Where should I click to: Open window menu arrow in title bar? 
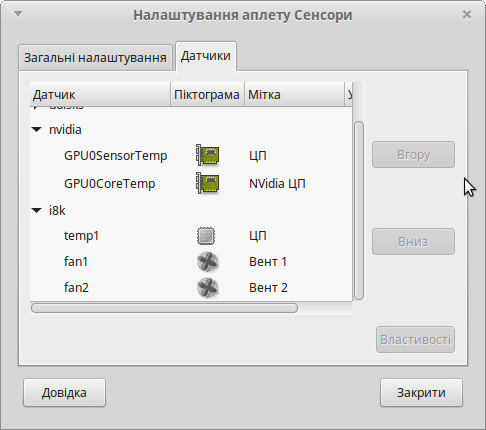(x=18, y=14)
